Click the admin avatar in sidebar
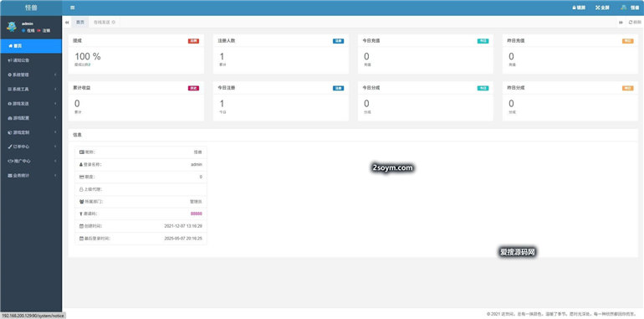Viewport: 644px width, 319px height. (x=12, y=27)
